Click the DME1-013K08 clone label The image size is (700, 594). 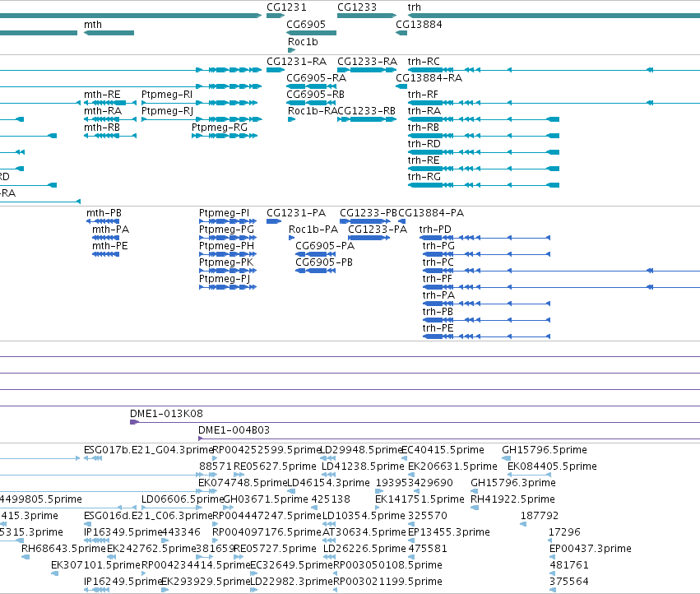point(166,414)
